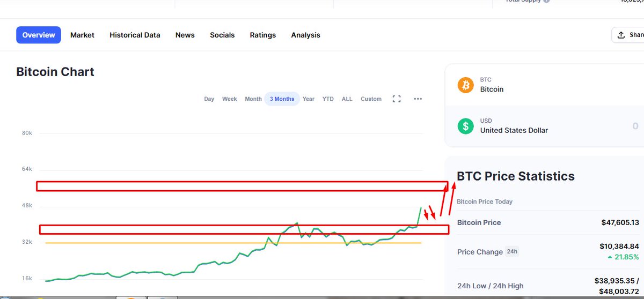Click the 64k axis label

tap(27, 169)
